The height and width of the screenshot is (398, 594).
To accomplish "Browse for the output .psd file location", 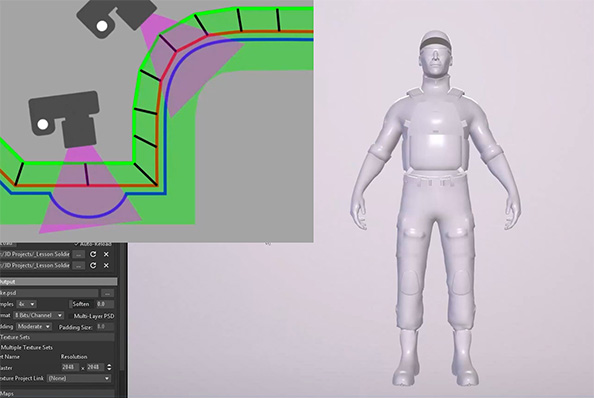I will pyautogui.click(x=107, y=293).
